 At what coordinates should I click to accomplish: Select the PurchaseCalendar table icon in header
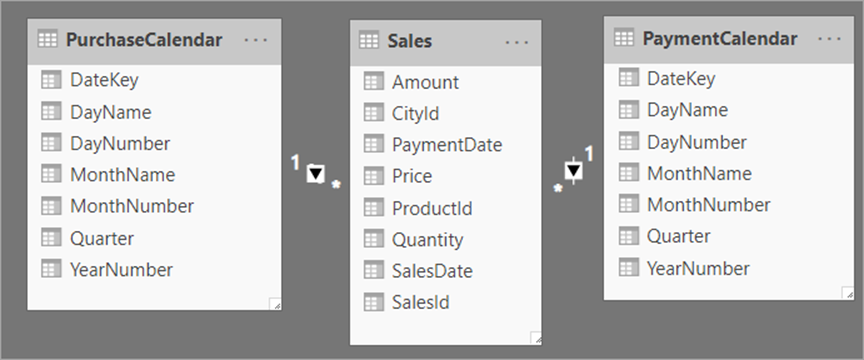(x=47, y=40)
